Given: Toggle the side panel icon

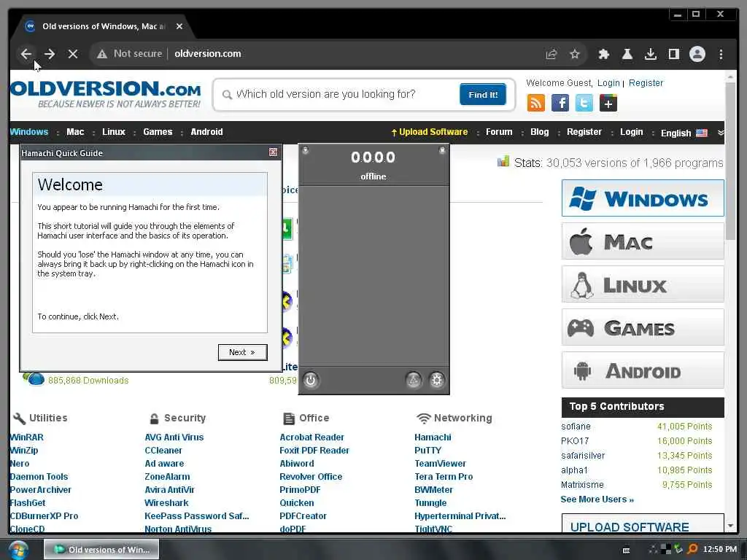Looking at the screenshot, I should pyautogui.click(x=674, y=54).
